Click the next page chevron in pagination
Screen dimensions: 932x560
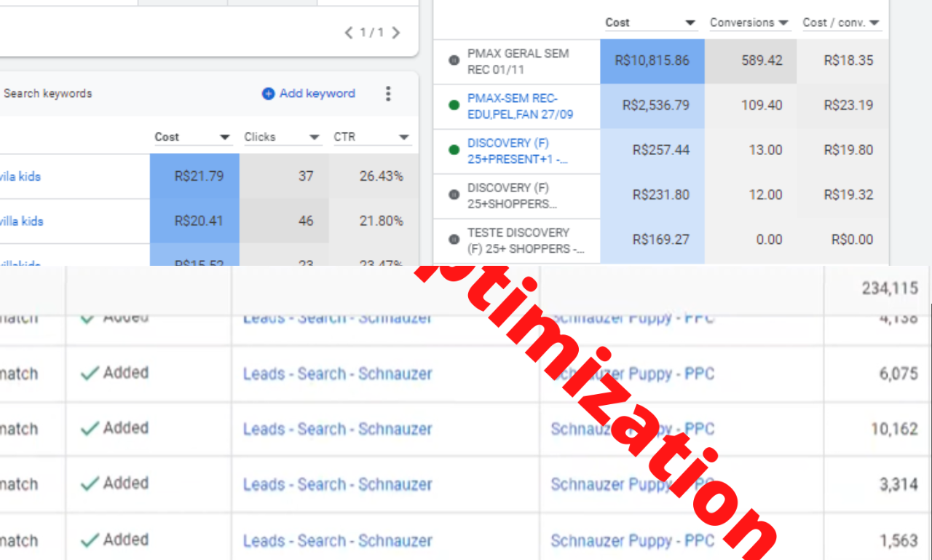point(396,33)
